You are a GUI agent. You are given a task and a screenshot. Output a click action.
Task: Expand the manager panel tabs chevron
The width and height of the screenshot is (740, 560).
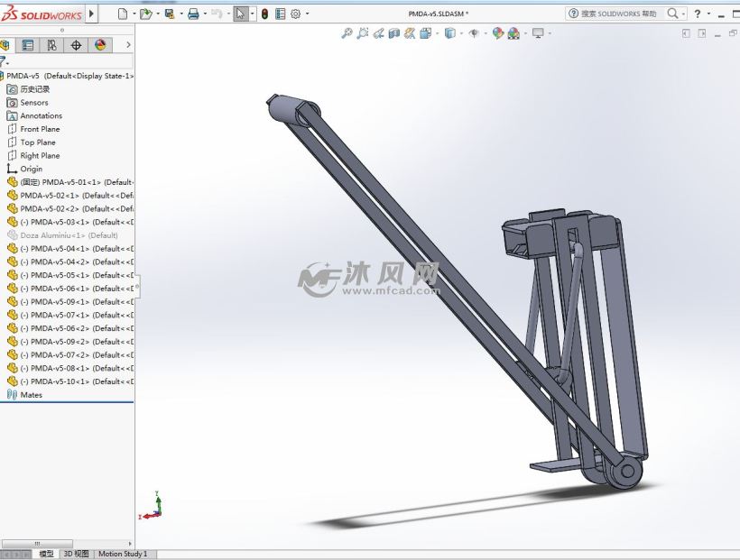click(x=128, y=45)
